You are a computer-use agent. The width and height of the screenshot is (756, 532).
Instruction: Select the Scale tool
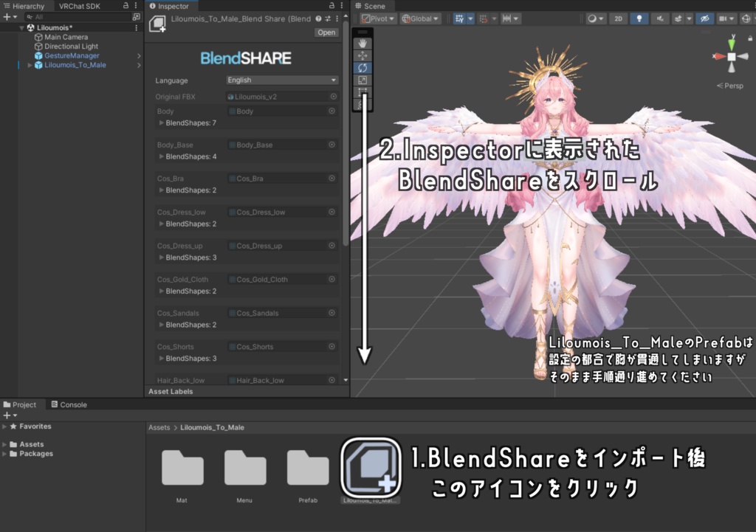click(362, 80)
